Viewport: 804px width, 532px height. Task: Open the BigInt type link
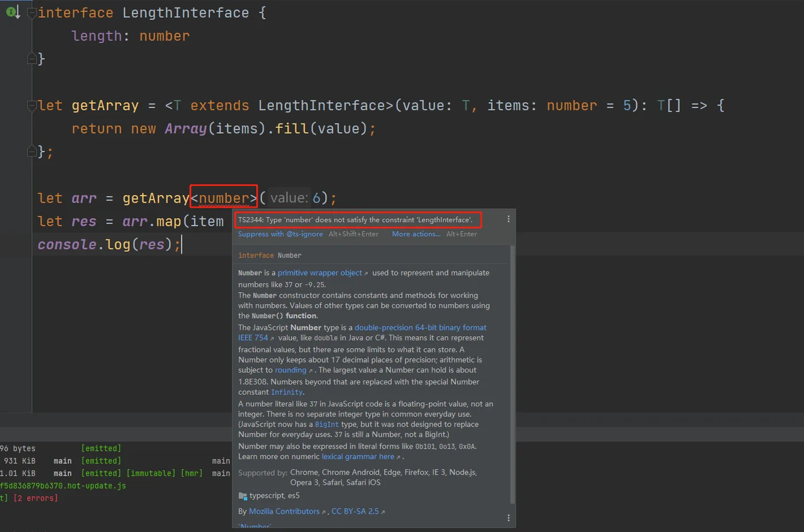tap(327, 425)
